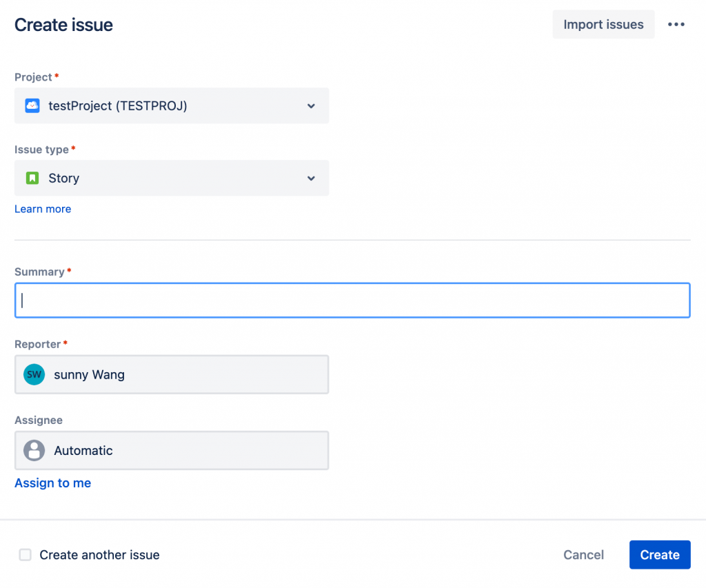Focus the Summary text field
Viewport: 706px width, 588px height.
coord(352,301)
